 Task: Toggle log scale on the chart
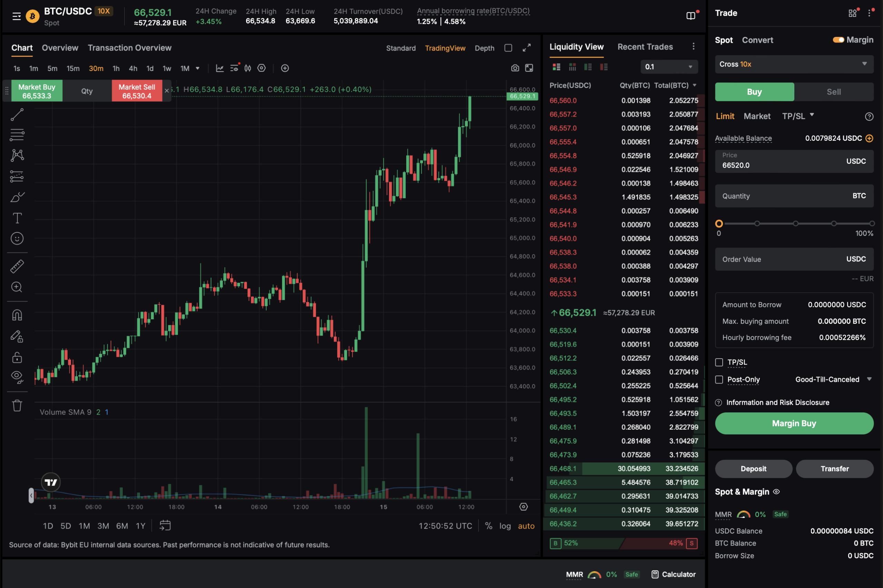click(x=505, y=526)
